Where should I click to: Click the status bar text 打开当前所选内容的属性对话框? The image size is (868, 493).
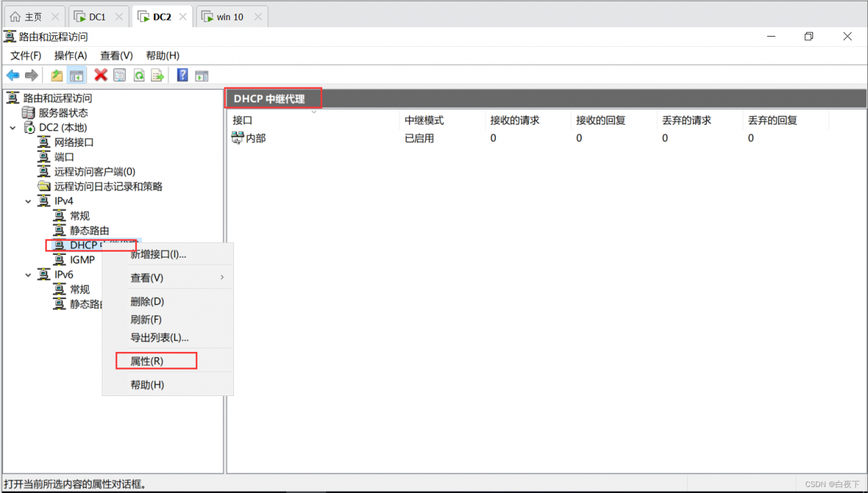(75, 484)
